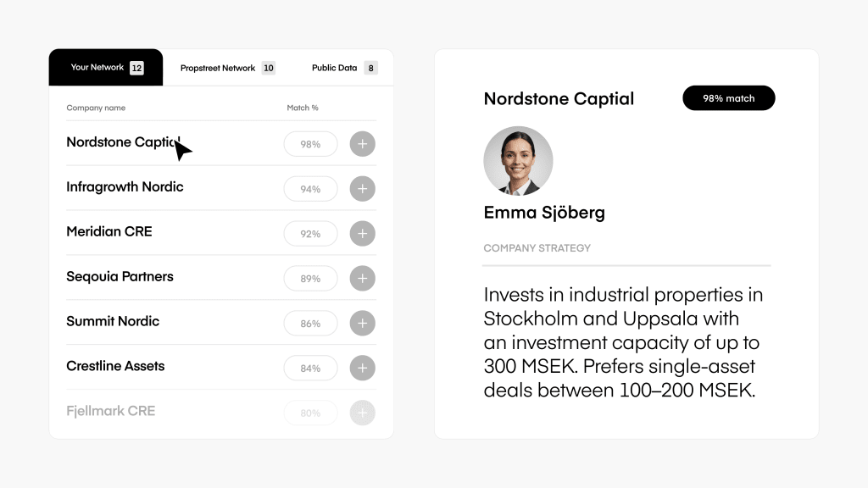Screen dimensions: 868x488
Task: Open the Seqouia Partners company entry
Action: pyautogui.click(x=120, y=276)
